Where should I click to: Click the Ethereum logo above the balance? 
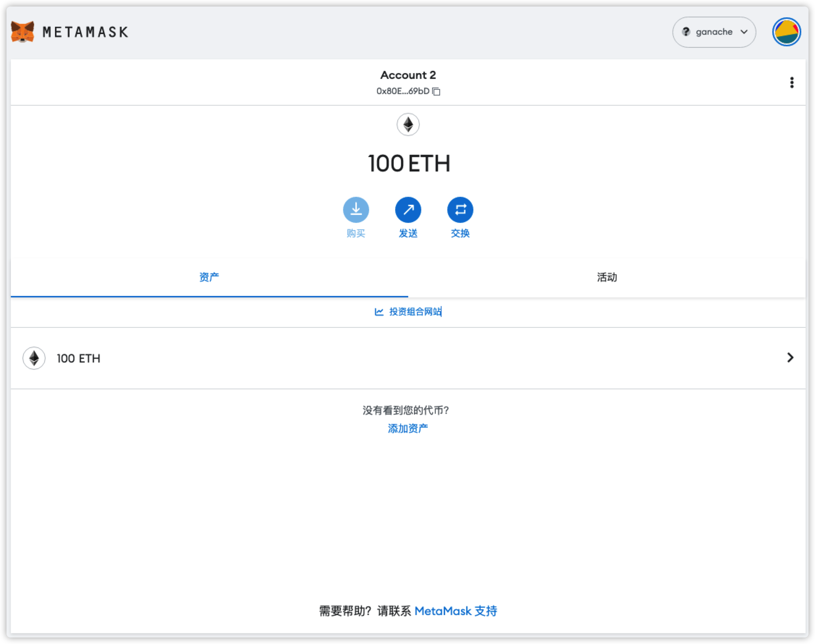408,124
